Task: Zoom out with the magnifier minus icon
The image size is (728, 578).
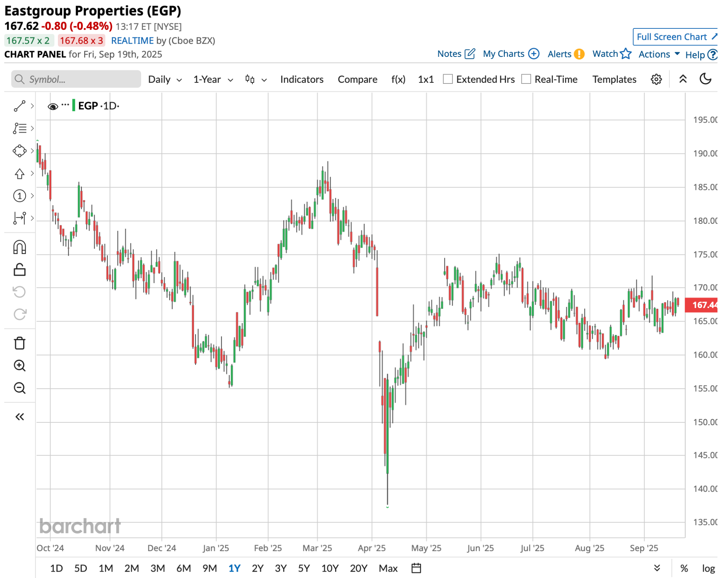Action: pyautogui.click(x=20, y=388)
